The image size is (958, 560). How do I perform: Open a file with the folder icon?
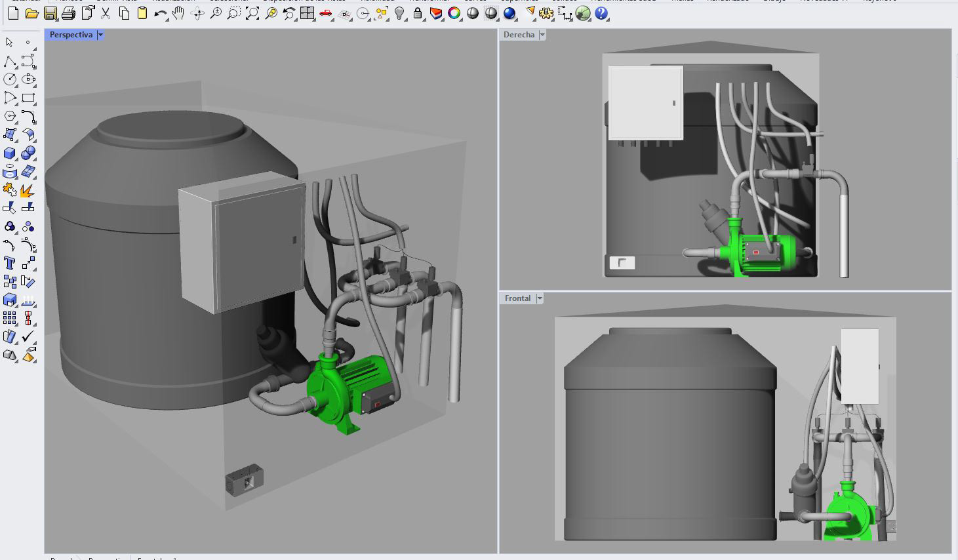[31, 13]
